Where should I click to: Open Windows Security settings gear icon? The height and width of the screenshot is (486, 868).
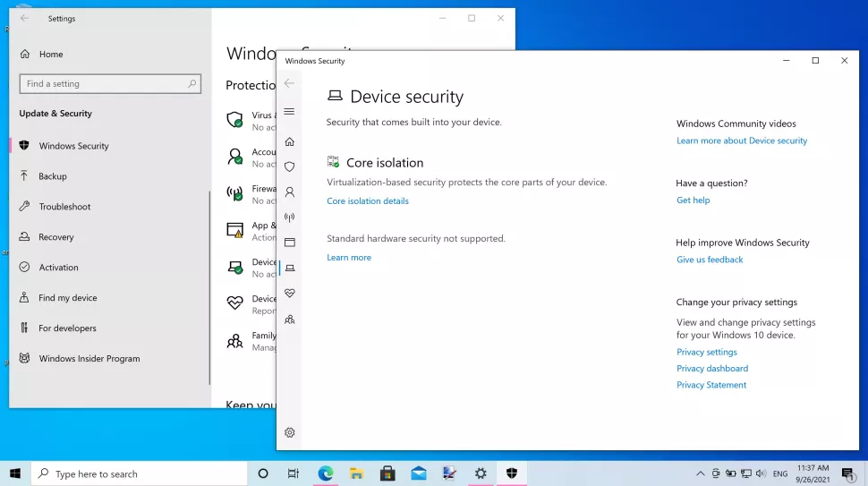pos(290,432)
